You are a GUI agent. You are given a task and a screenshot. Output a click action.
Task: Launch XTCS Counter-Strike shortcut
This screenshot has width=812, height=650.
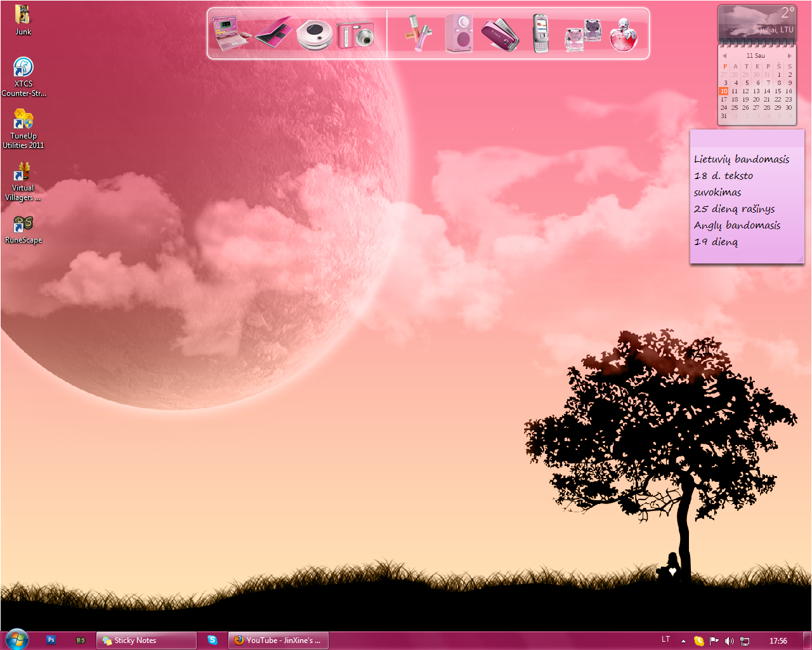pyautogui.click(x=23, y=77)
